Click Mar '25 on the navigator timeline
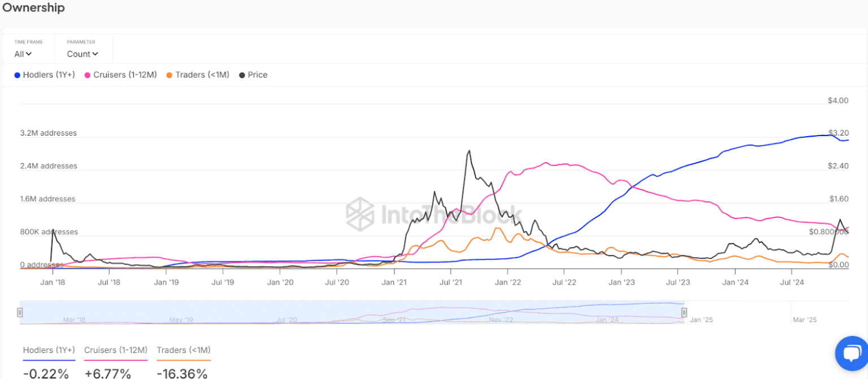The height and width of the screenshot is (379, 868). [x=805, y=320]
